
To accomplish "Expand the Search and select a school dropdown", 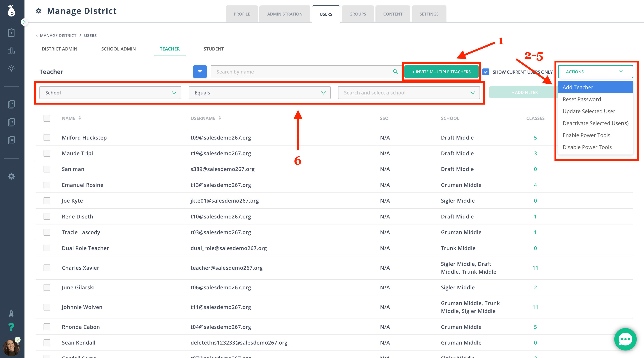I will pos(409,93).
